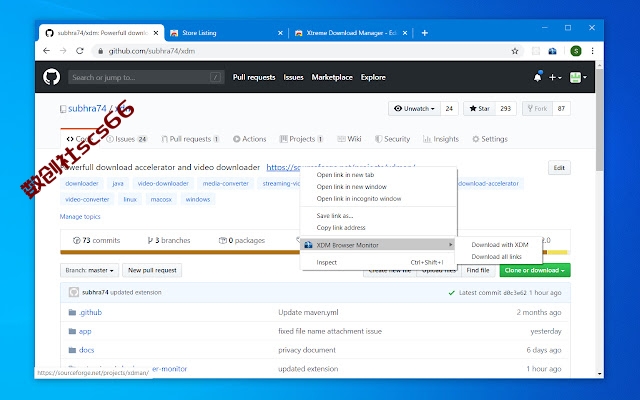Open the subhra74 owner link

point(87,109)
